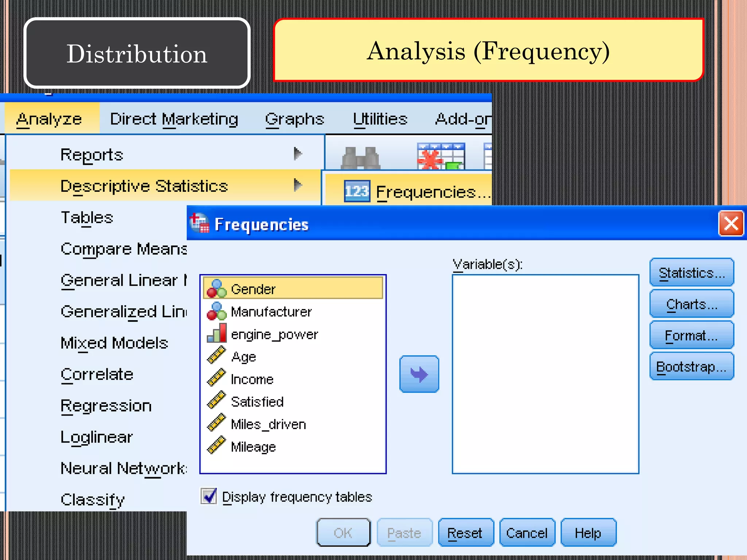This screenshot has height=560, width=747.
Task: Click the Cancel button
Action: pos(527,533)
